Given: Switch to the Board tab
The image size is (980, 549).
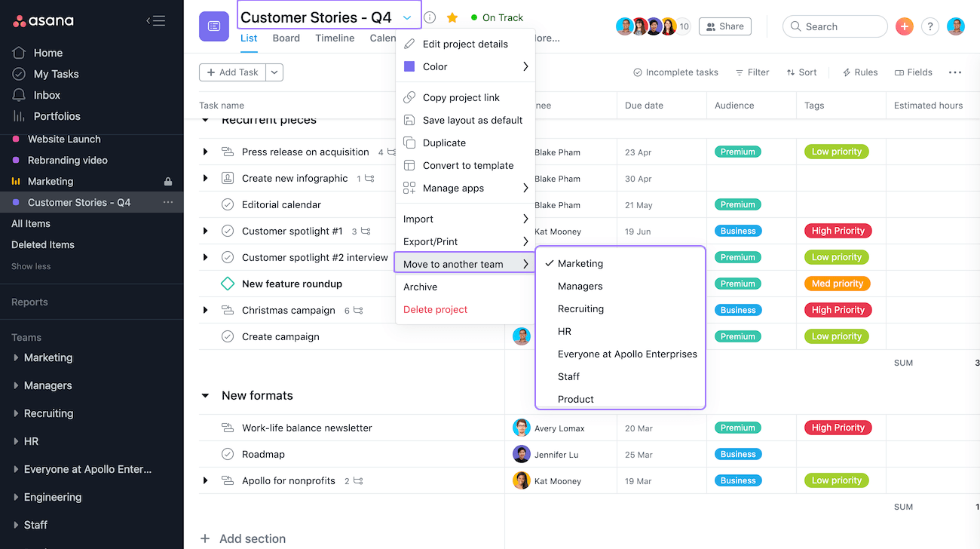Looking at the screenshot, I should click(x=286, y=38).
